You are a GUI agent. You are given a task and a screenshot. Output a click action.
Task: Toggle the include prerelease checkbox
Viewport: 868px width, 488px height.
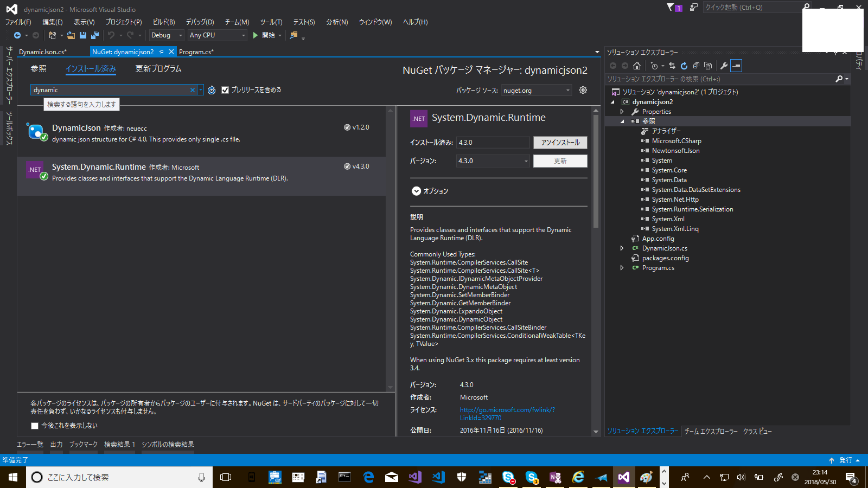pos(225,90)
